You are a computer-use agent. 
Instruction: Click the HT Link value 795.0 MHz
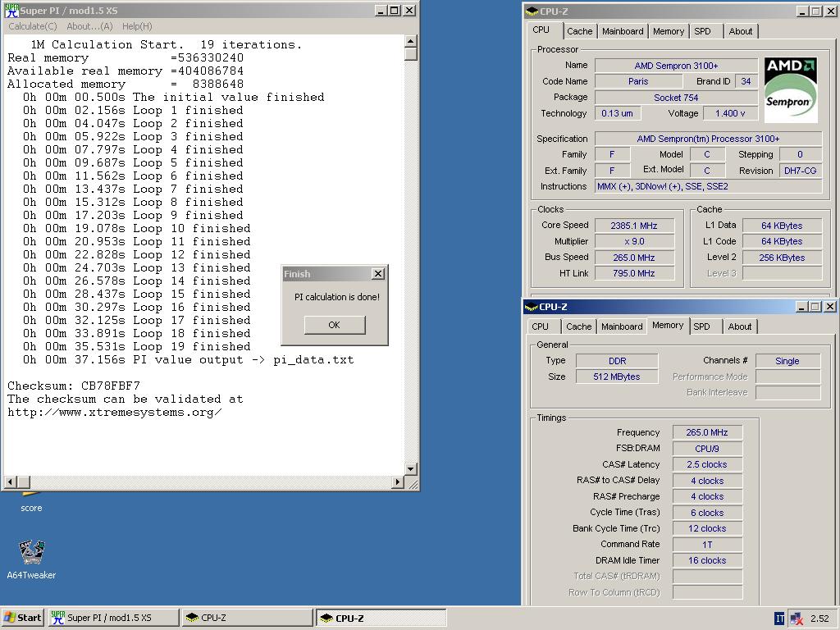(x=634, y=273)
